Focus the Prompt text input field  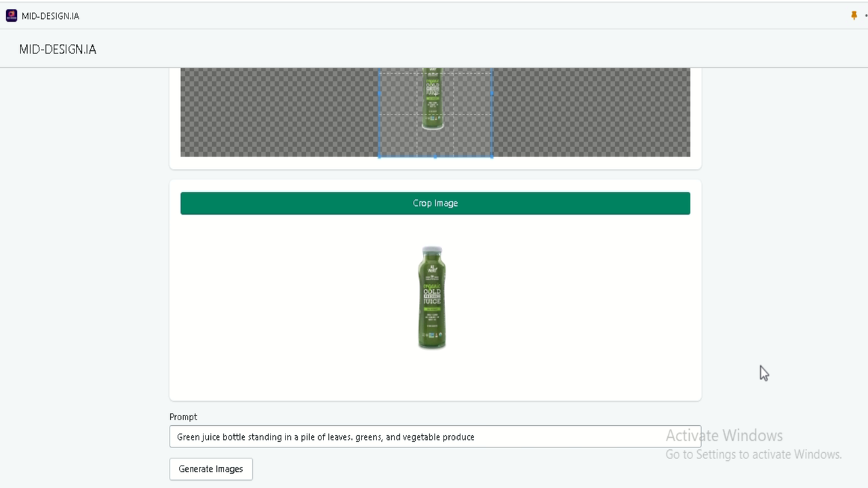coord(435,436)
